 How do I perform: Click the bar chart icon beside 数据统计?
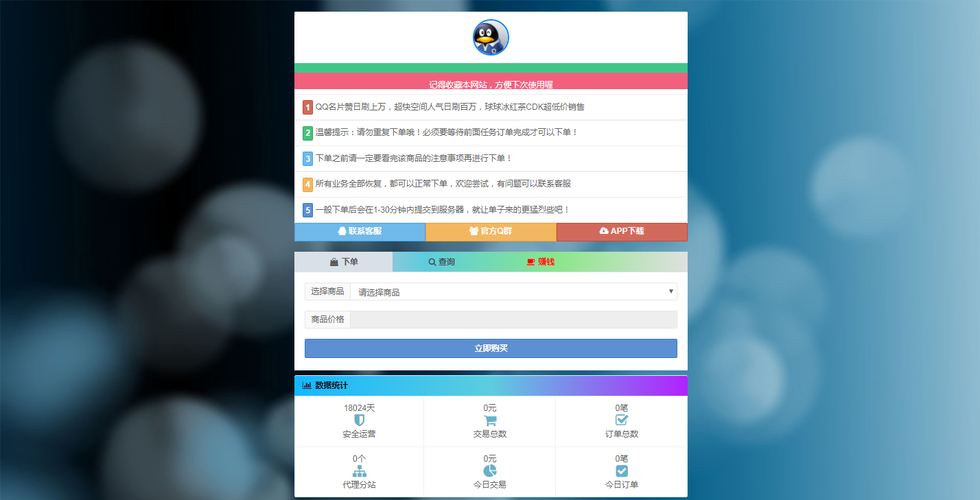[307, 385]
